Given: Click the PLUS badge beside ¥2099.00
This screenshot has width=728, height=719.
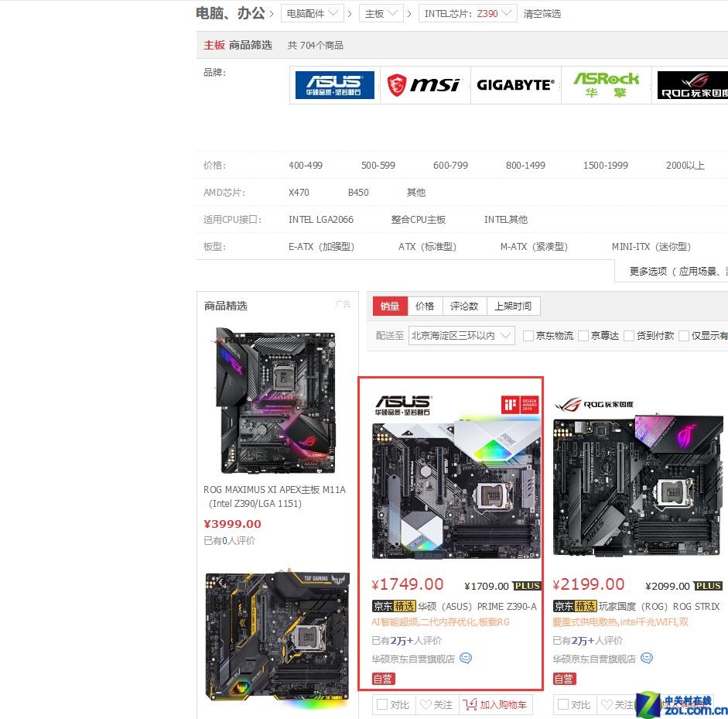Looking at the screenshot, I should tap(708, 586).
